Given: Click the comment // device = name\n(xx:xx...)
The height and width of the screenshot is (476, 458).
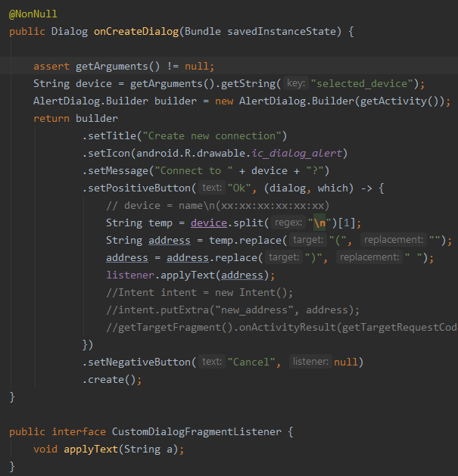Looking at the screenshot, I should 218,206.
